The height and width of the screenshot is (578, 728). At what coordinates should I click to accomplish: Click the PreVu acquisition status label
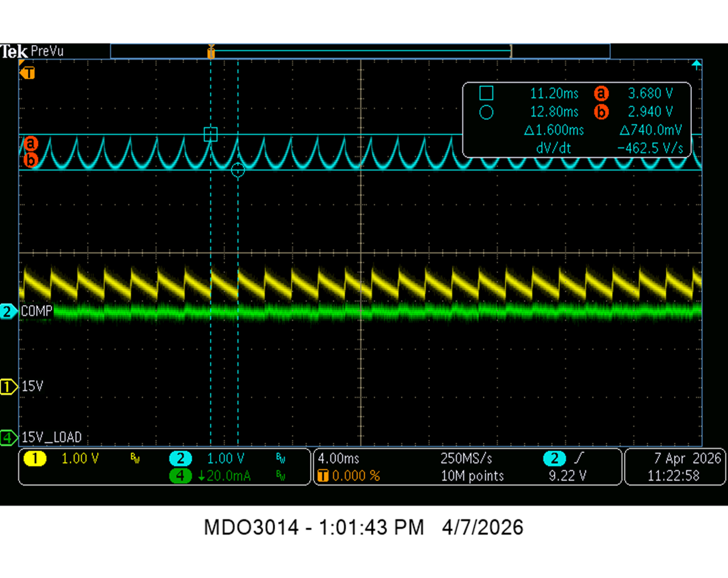pyautogui.click(x=46, y=52)
